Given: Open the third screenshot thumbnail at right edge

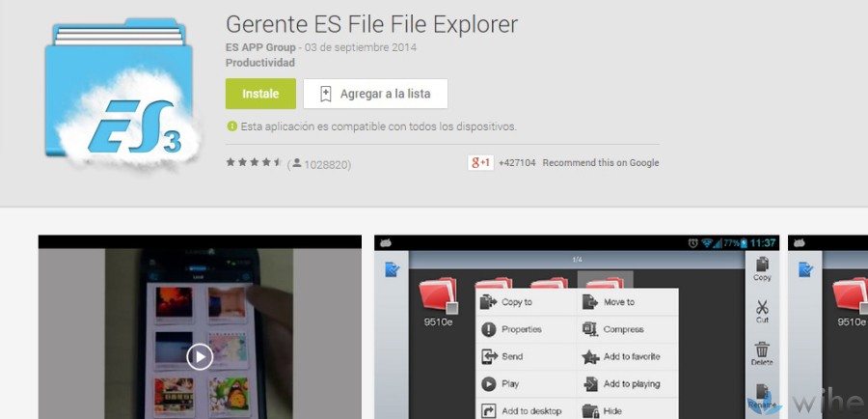Looking at the screenshot, I should click(x=828, y=327).
